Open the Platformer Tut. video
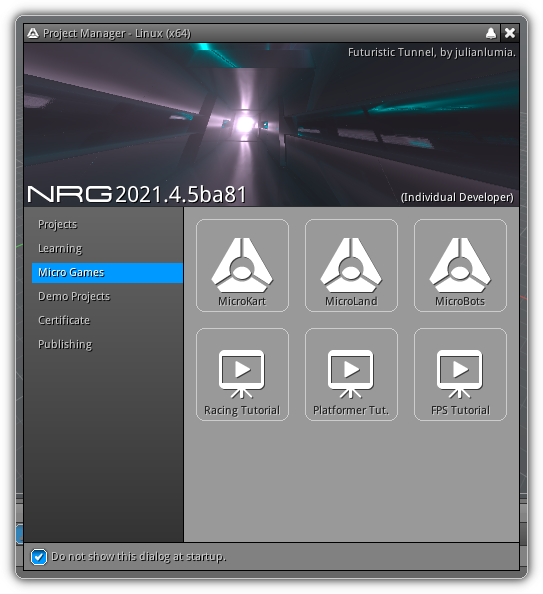 (351, 374)
